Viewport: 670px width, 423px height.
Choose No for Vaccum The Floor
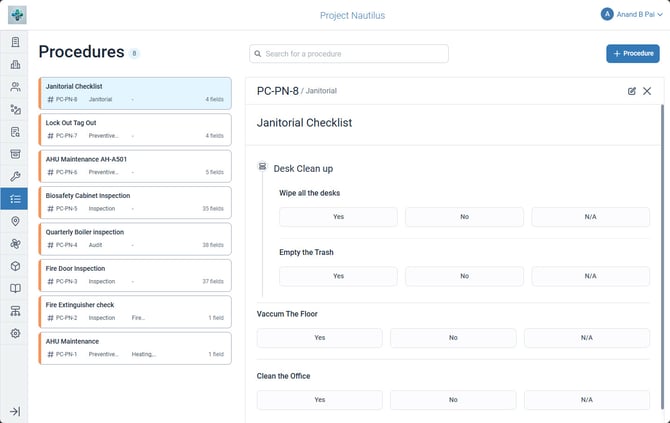(453, 338)
